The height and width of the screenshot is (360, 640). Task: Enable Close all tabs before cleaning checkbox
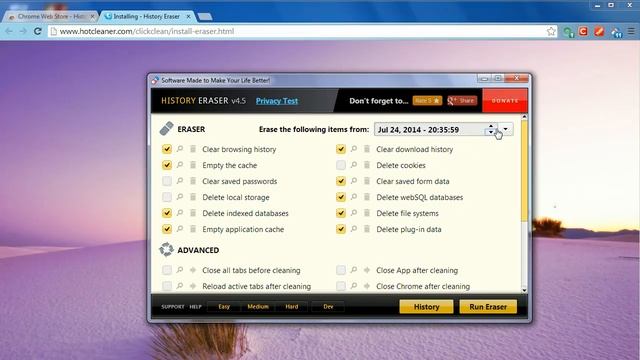[x=167, y=270]
